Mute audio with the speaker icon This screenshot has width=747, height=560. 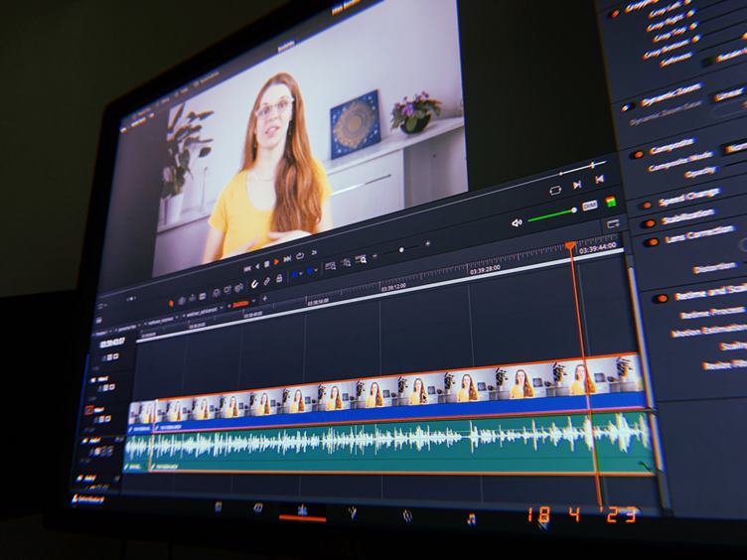pos(517,222)
